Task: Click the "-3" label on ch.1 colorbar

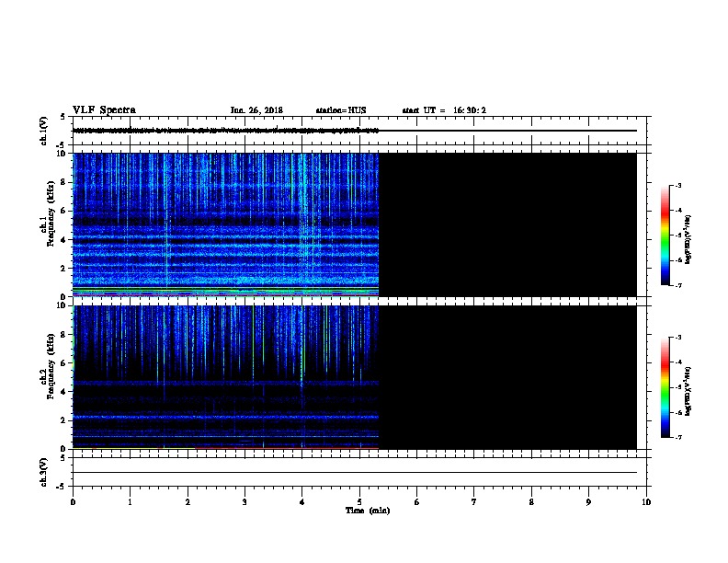Action: 677,185
